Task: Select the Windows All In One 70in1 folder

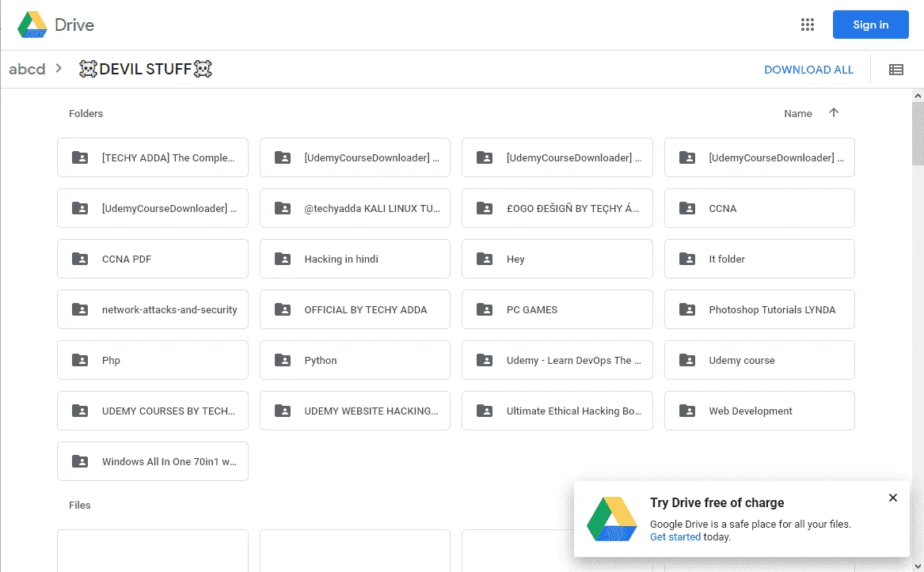Action: [x=153, y=461]
